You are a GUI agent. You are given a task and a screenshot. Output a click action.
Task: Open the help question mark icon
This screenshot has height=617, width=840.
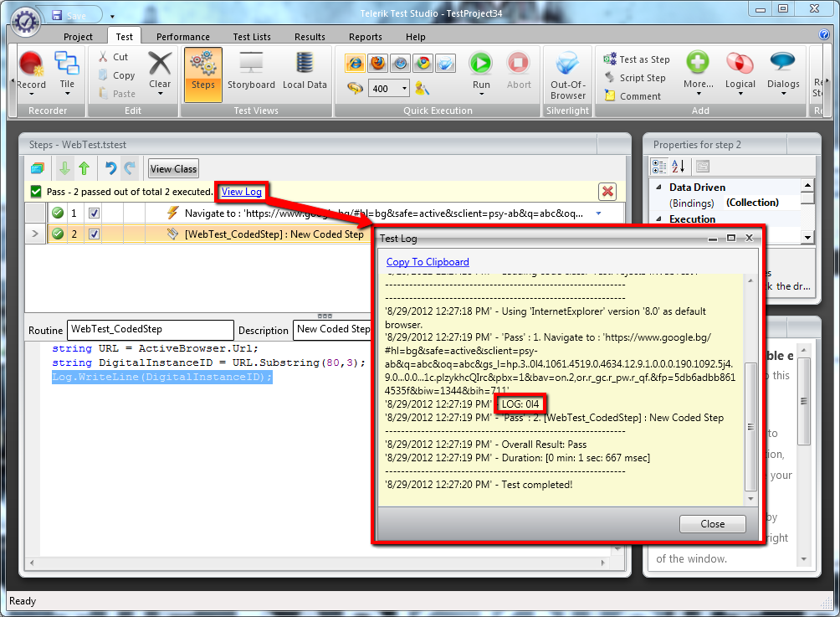coord(824,34)
